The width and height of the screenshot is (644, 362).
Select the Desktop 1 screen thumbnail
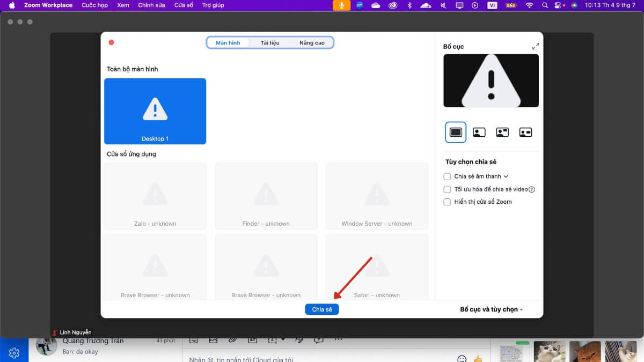155,111
